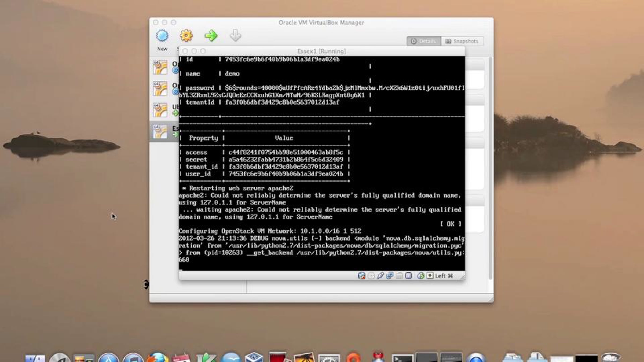Open the App Store from the Dock
This screenshot has width=644, height=362.
click(x=108, y=358)
